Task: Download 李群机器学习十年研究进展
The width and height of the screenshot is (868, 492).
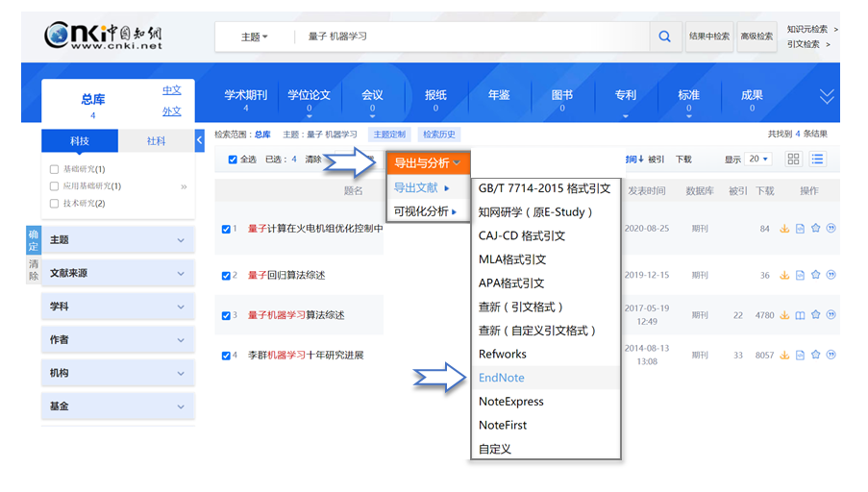Action: pyautogui.click(x=784, y=355)
